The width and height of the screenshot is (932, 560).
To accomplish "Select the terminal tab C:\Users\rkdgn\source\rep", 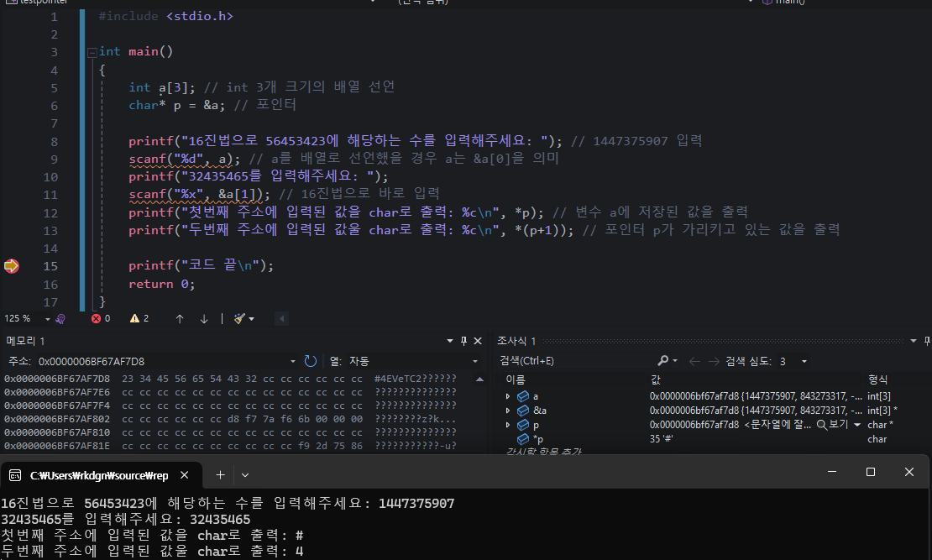I will [99, 475].
